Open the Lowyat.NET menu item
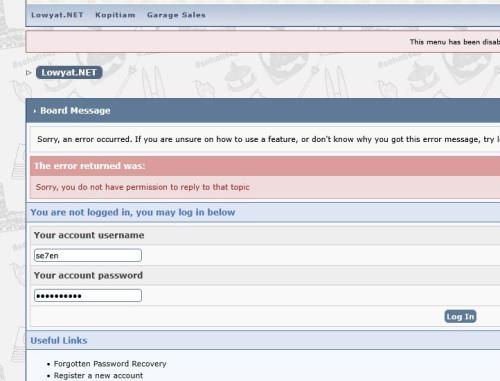Screen dimensions: 500x381 point(57,15)
